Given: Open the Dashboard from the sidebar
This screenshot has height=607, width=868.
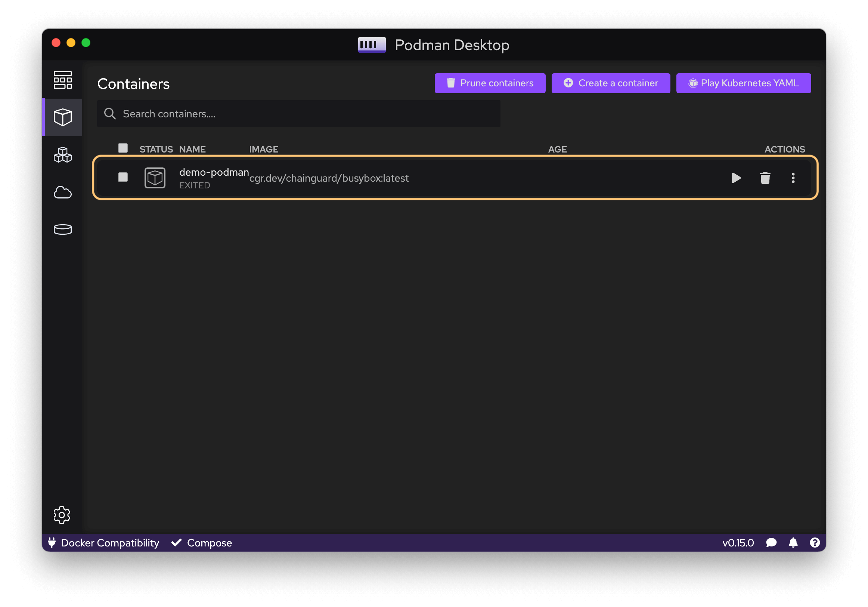Looking at the screenshot, I should pos(62,80).
